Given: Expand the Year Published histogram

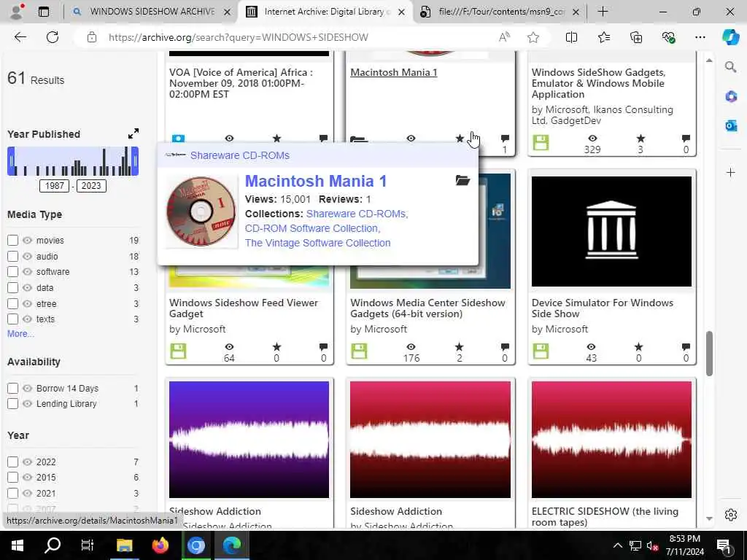Looking at the screenshot, I should click(x=133, y=133).
